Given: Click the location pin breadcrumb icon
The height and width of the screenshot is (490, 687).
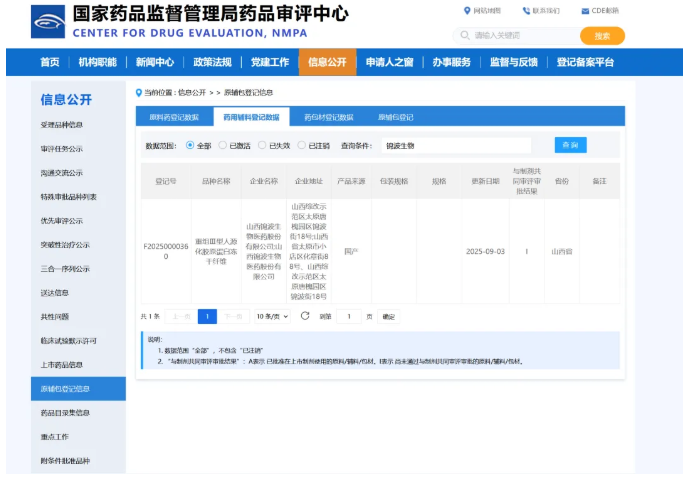Looking at the screenshot, I should click(139, 92).
